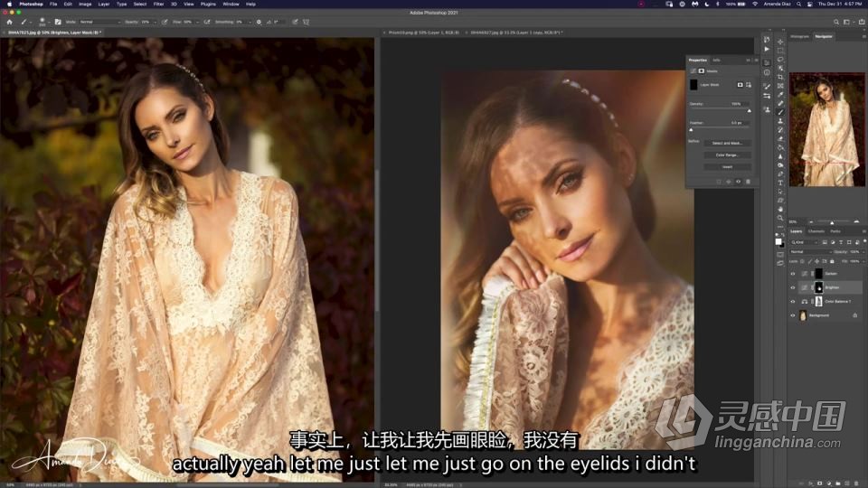Switch to the Paths tab

835,231
